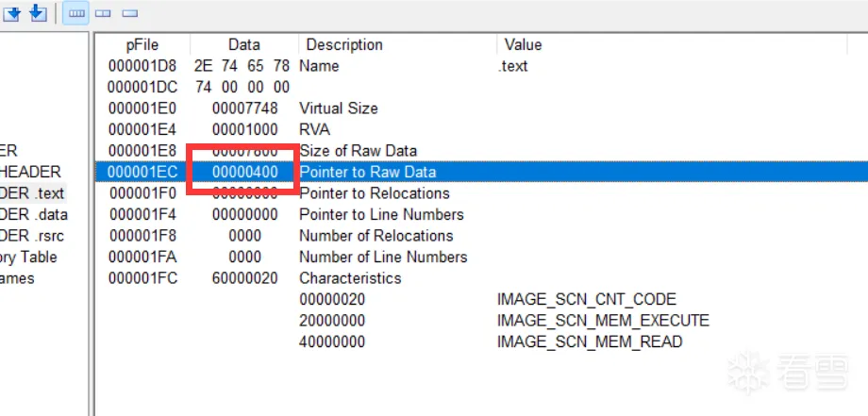Select the Number of Line Numbers row

[x=382, y=257]
